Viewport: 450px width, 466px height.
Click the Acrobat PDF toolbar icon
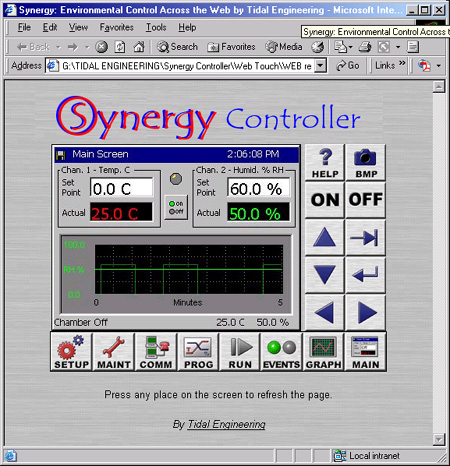pyautogui.click(x=424, y=66)
